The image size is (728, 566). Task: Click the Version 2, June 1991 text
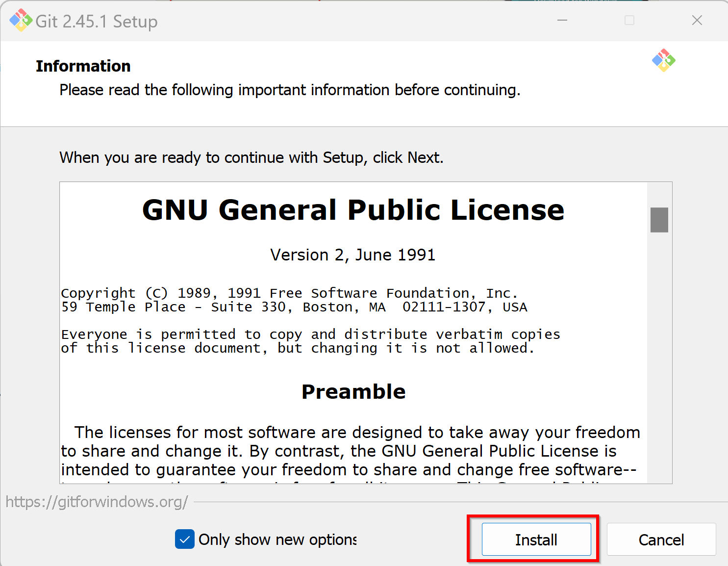(353, 255)
